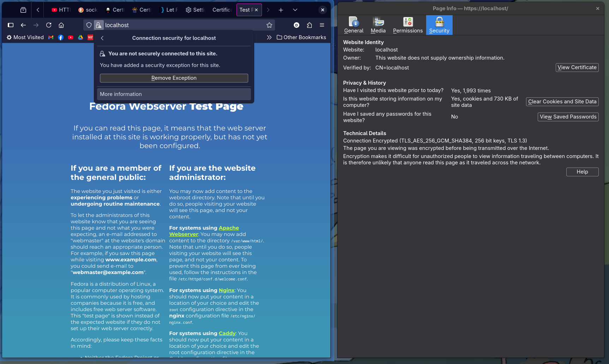609x364 pixels.
Task: Open a new tab with the plus icon
Action: (x=281, y=10)
